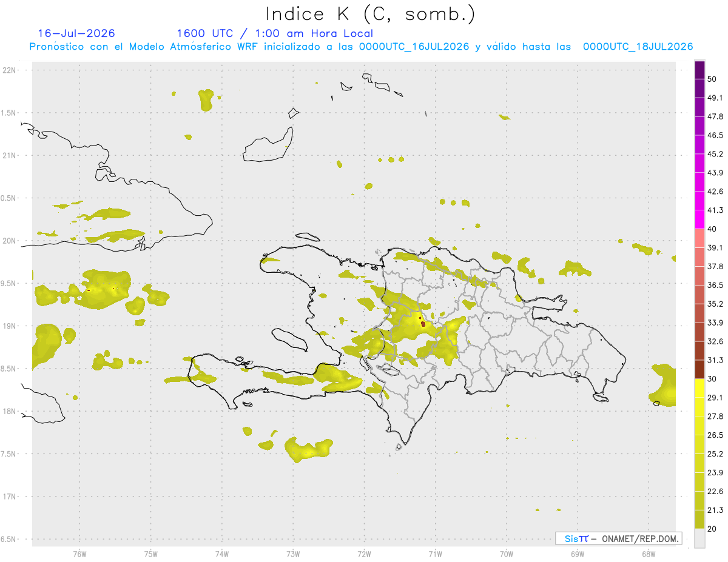728x562 pixels.
Task: Click the '43.9' color scale value
Action: pos(715,173)
